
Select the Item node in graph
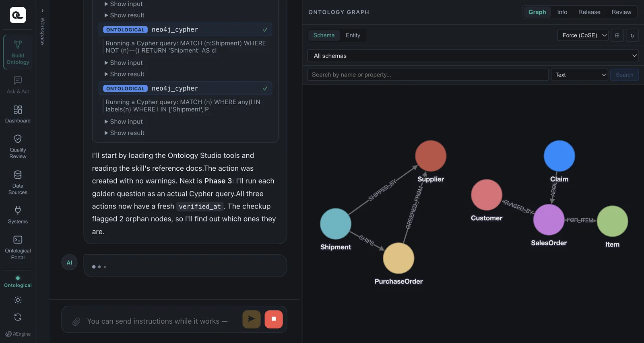click(x=613, y=221)
